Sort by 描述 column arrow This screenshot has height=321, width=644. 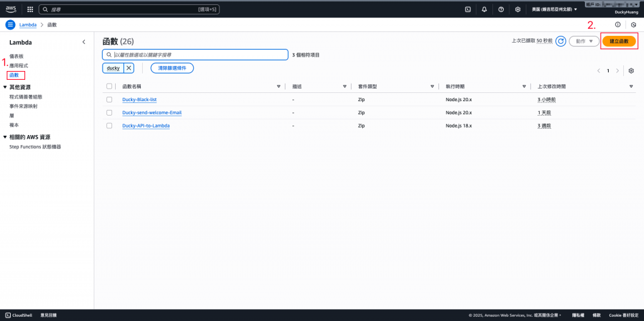tap(345, 87)
